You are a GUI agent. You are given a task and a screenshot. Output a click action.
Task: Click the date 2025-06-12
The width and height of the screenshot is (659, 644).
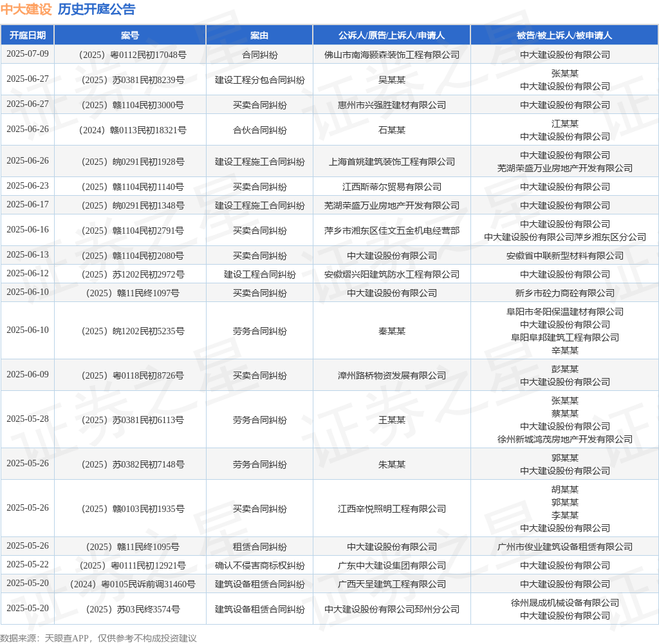click(x=28, y=274)
